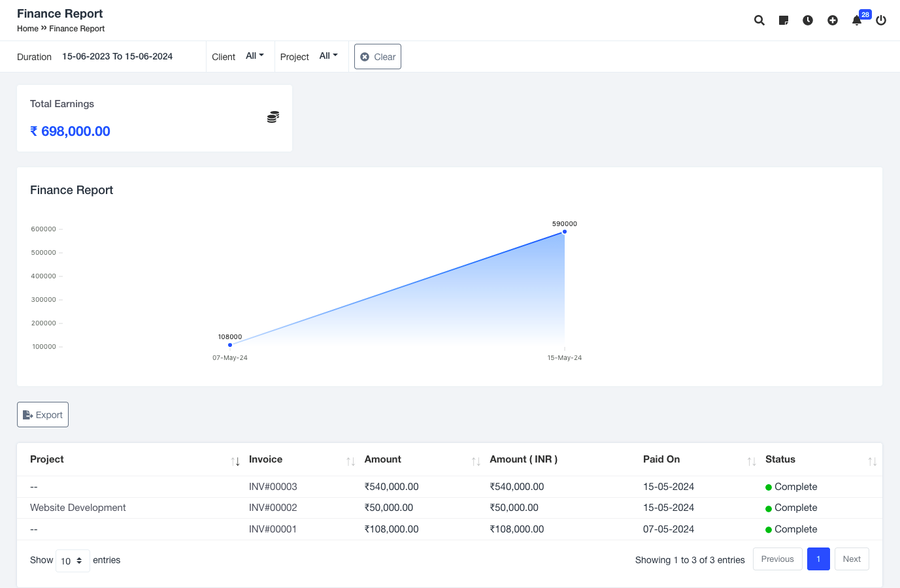The height and width of the screenshot is (588, 900).
Task: Open the search icon in header
Action: 759,20
